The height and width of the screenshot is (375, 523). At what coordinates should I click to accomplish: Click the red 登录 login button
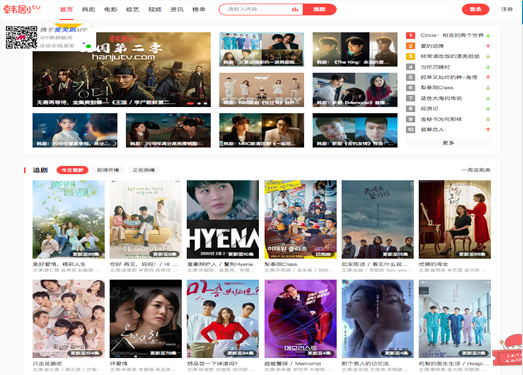tap(475, 9)
